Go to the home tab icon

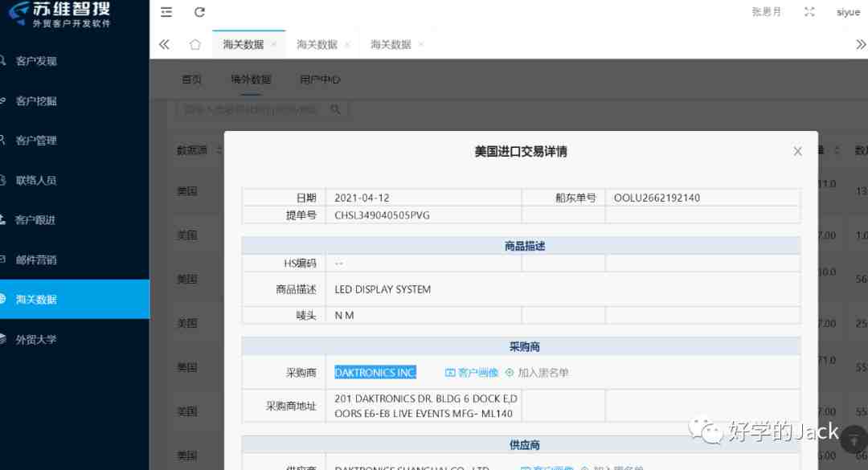click(194, 44)
